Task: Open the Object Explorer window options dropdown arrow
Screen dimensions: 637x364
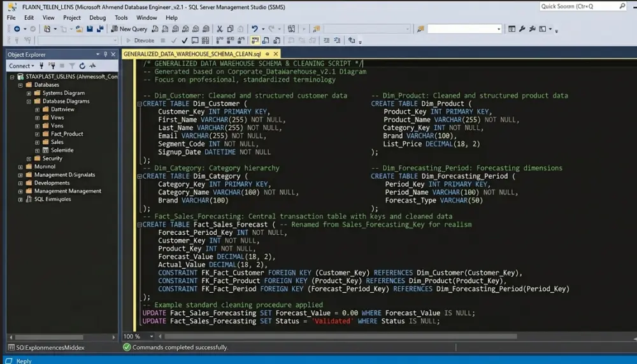Action: tap(97, 54)
